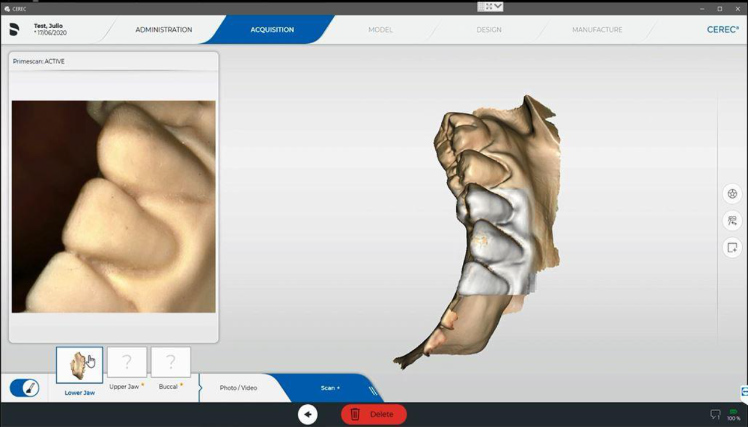This screenshot has height=427, width=748.
Task: Click the Upper Jaw label
Action: click(124, 386)
